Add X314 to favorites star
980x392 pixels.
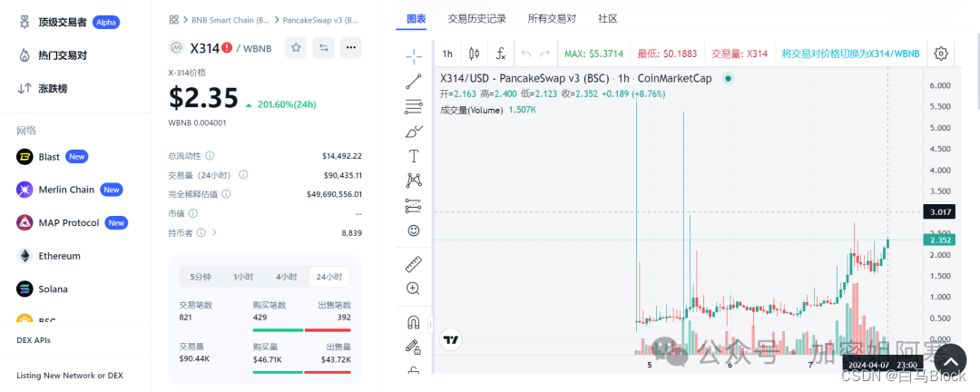296,47
